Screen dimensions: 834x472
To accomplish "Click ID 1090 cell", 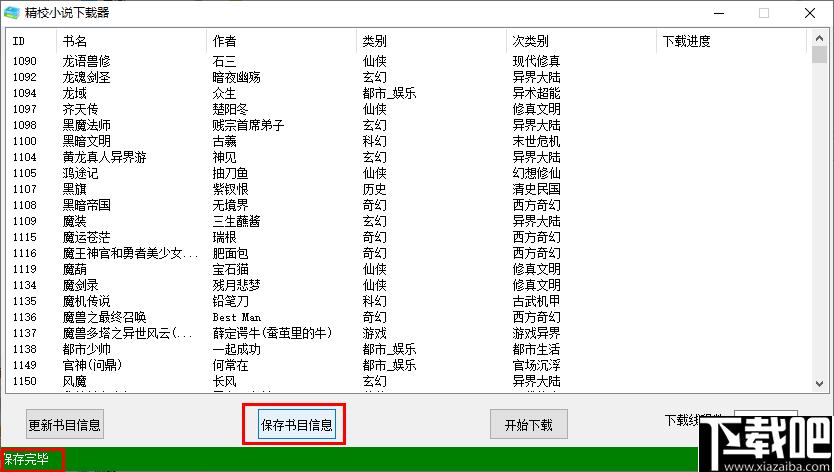I will tap(24, 61).
